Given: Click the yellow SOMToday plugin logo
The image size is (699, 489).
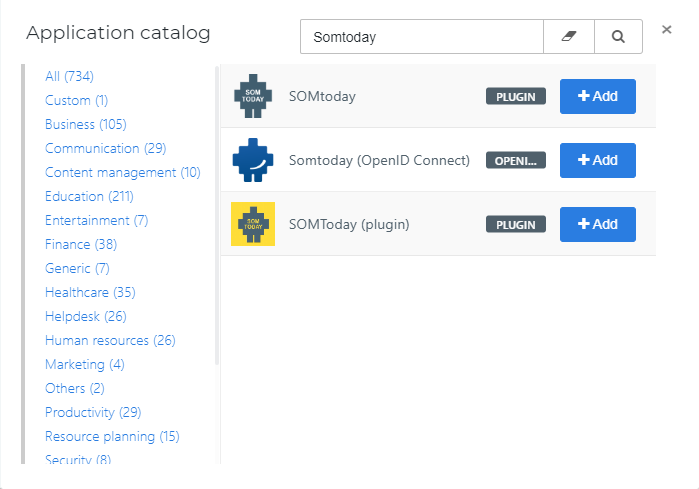Looking at the screenshot, I should 253,224.
